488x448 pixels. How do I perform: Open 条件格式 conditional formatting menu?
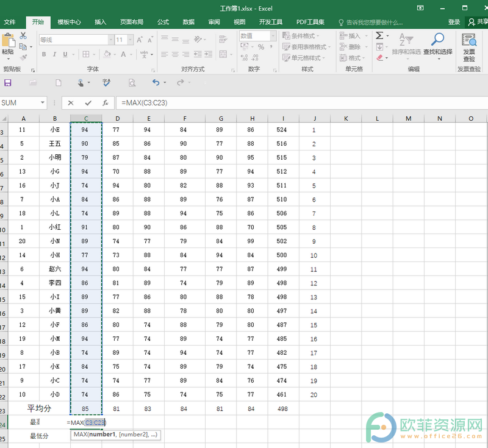301,36
